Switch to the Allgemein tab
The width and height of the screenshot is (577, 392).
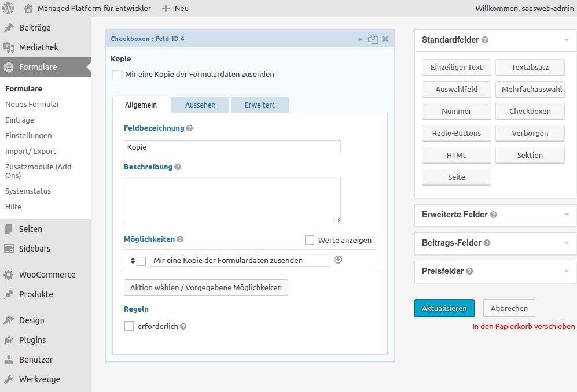tap(141, 105)
